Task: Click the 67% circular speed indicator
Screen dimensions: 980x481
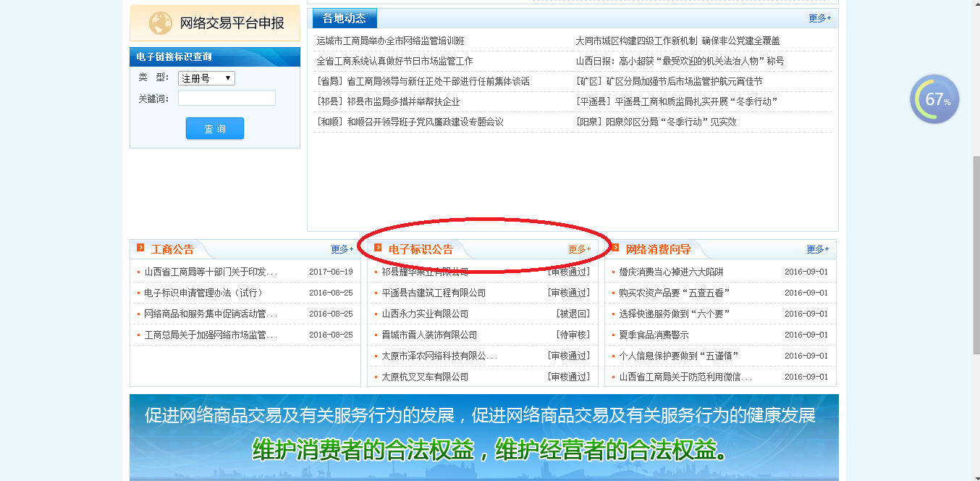Action: pos(934,100)
